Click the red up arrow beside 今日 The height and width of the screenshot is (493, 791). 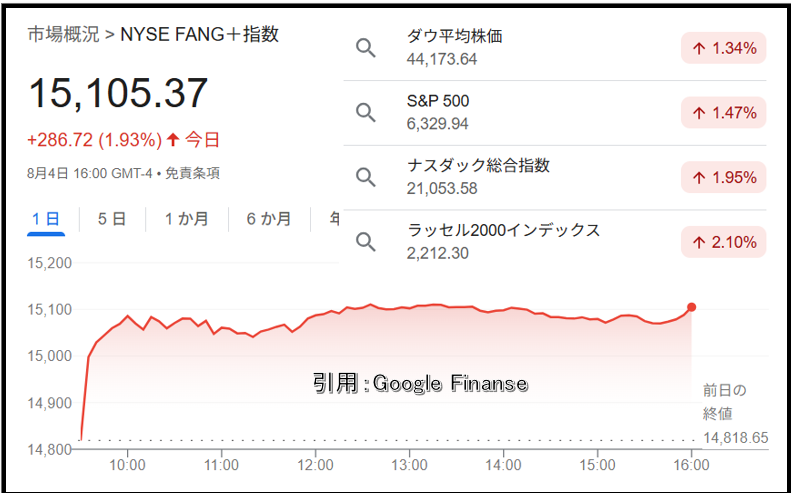[x=173, y=140]
